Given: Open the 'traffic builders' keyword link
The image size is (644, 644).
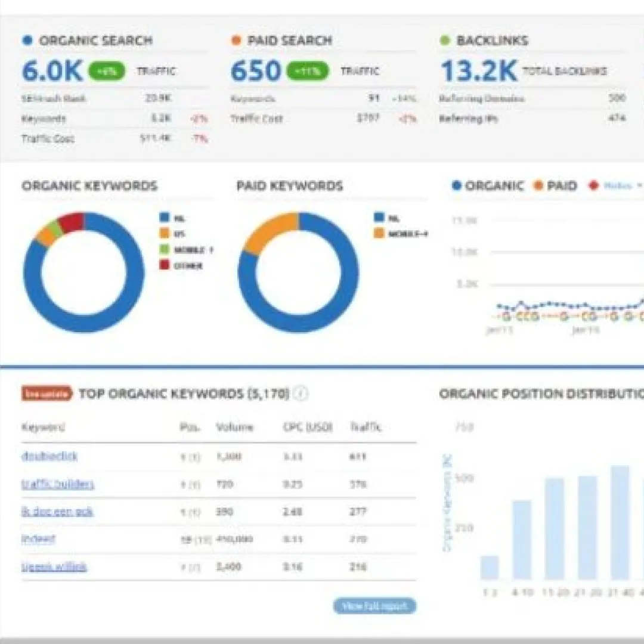Looking at the screenshot, I should point(58,484).
